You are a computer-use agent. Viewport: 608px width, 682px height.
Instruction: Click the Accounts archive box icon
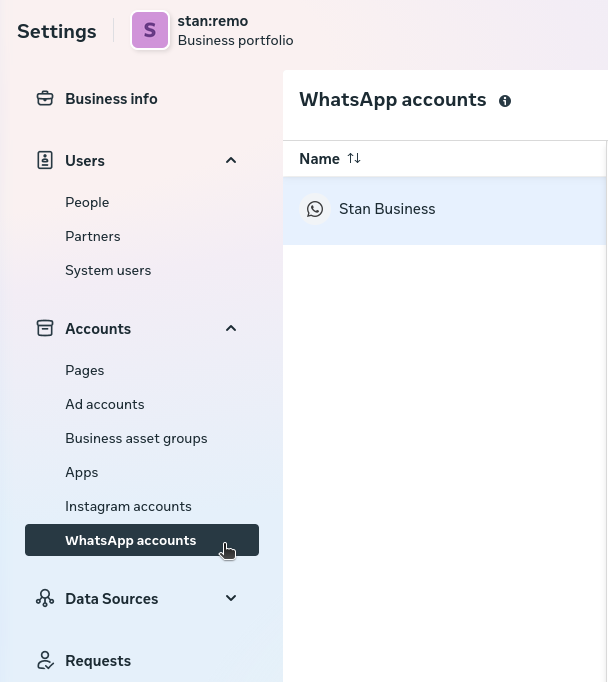(45, 328)
